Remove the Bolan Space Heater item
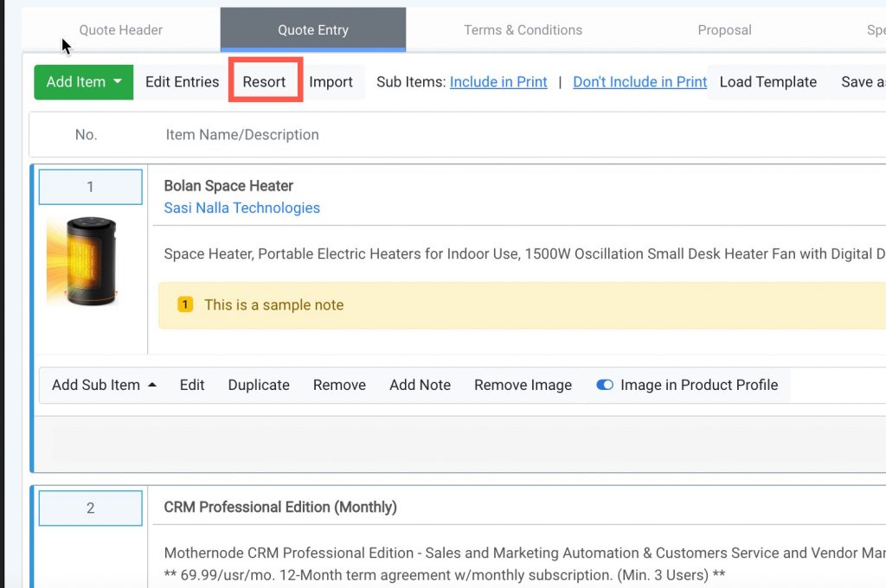The width and height of the screenshot is (886, 588). coord(339,385)
